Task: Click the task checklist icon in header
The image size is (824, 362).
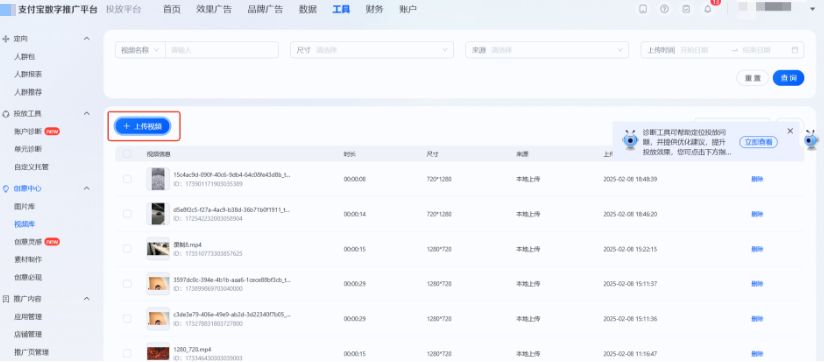Action: [x=686, y=9]
